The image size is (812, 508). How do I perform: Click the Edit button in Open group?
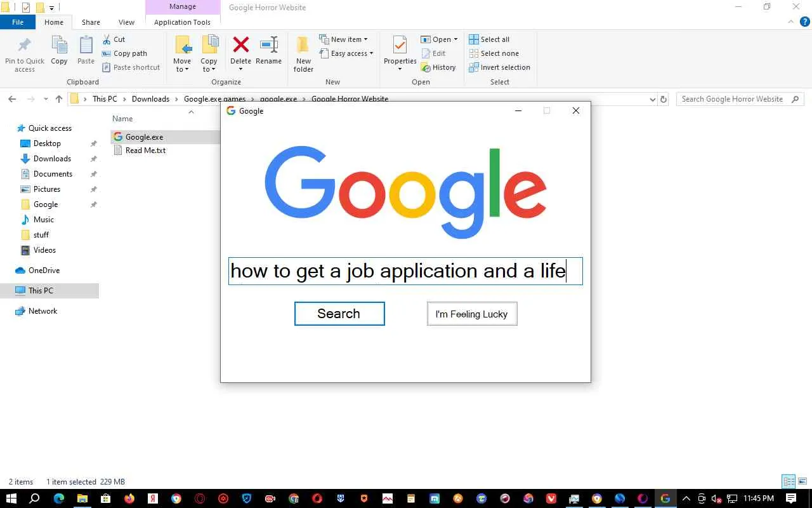(x=433, y=53)
